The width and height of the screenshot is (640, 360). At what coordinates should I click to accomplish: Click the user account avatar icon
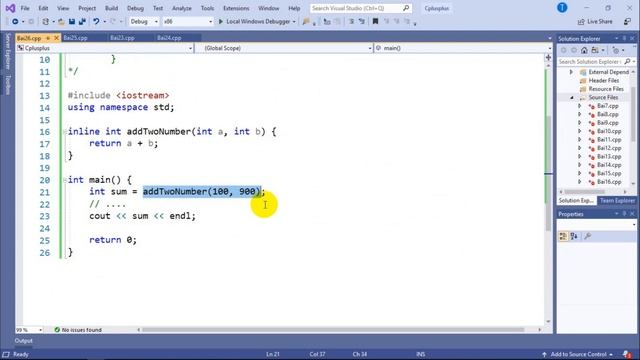click(x=562, y=8)
